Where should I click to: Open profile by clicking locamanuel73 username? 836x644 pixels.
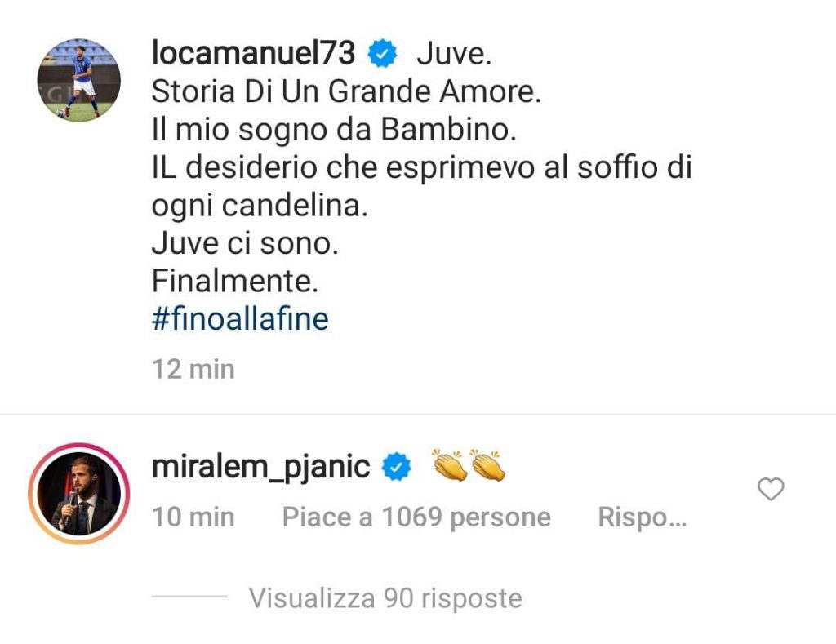(255, 51)
